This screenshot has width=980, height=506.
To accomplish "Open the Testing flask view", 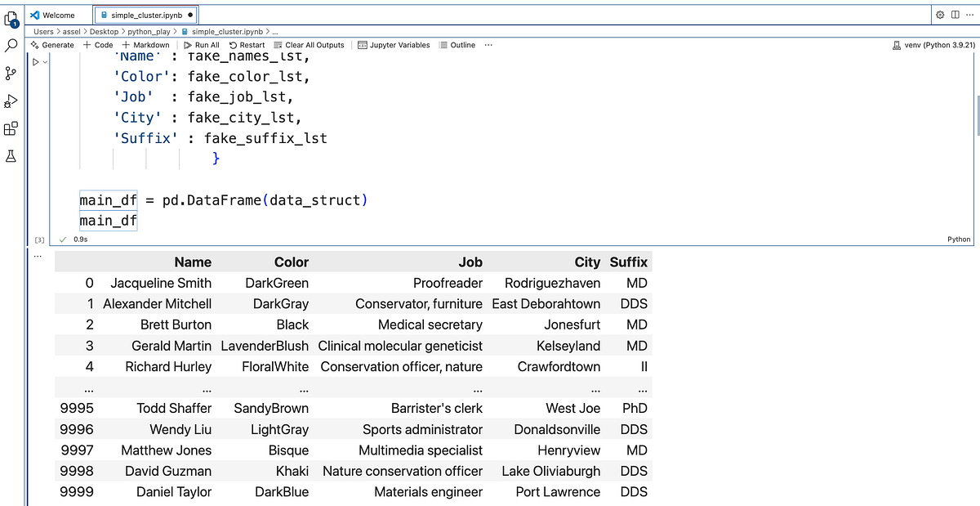I will click(x=11, y=156).
